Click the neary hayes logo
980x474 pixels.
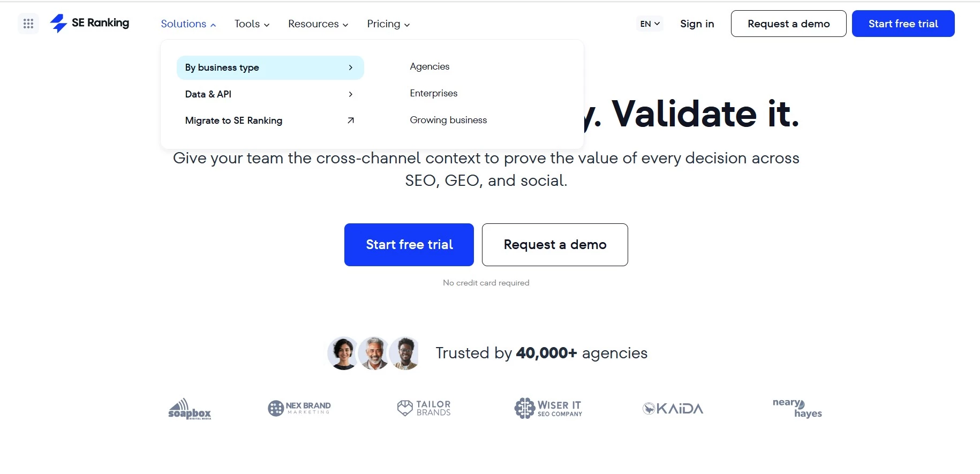(x=797, y=408)
